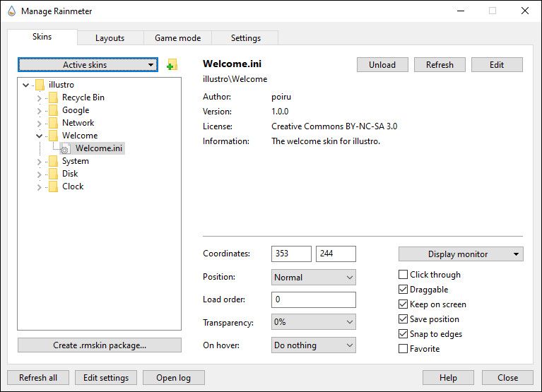This screenshot has height=392, width=542.
Task: Expand the Clock tree node
Action: click(39, 187)
